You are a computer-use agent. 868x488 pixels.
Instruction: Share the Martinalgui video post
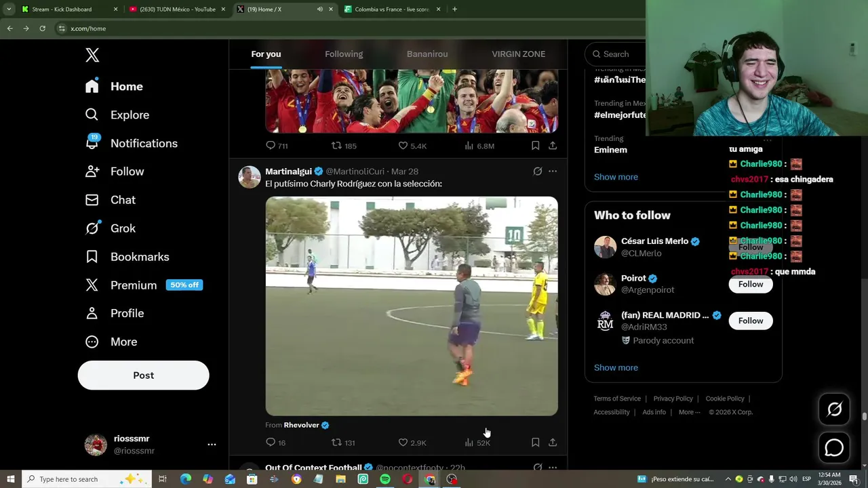pos(553,443)
